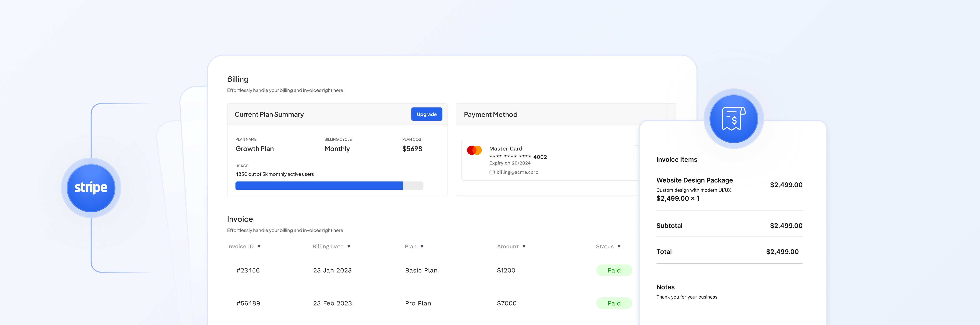Toggle the Paid status badge for invoice #56489
This screenshot has height=325, width=980.
click(x=614, y=303)
